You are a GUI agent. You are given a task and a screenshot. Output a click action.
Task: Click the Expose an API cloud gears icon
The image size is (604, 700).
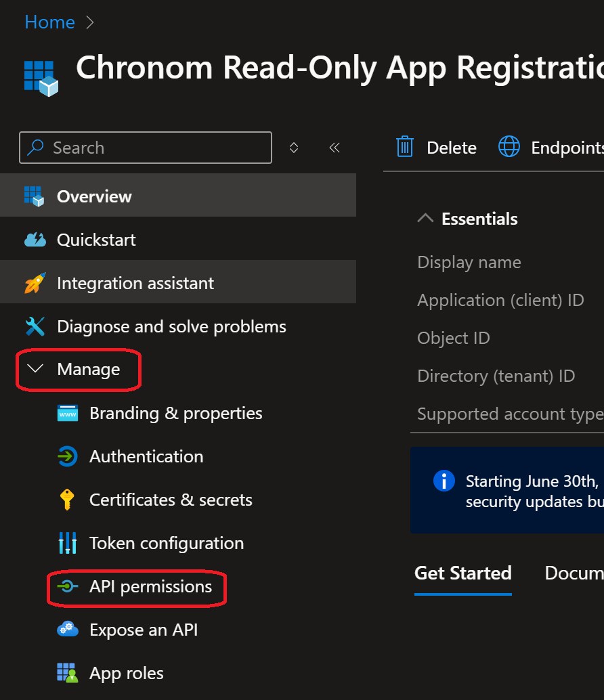coord(68,630)
